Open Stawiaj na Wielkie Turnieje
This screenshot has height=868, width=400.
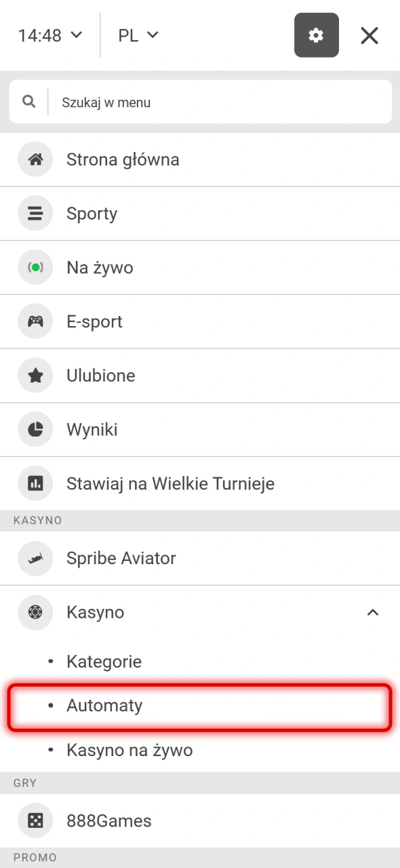pos(170,484)
